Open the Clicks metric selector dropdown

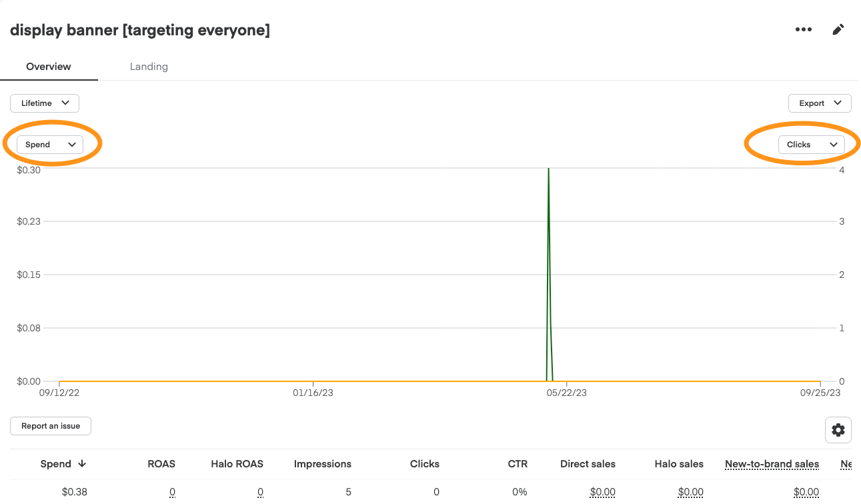click(811, 144)
